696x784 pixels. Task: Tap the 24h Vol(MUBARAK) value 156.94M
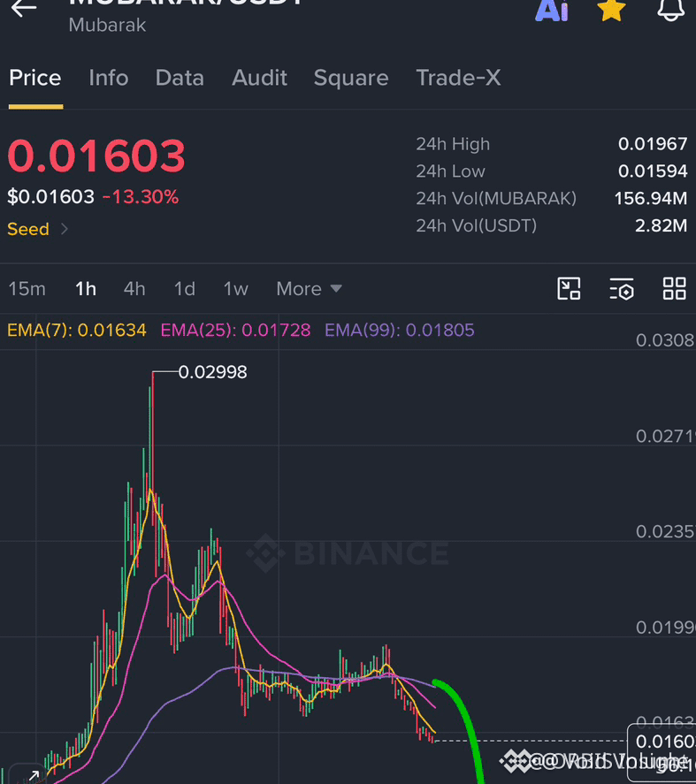click(x=651, y=199)
